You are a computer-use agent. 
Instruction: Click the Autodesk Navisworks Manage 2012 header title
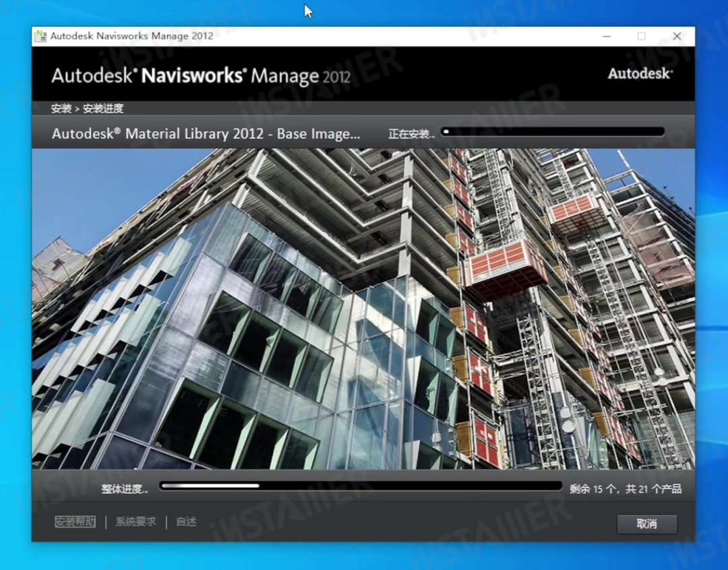tap(201, 75)
